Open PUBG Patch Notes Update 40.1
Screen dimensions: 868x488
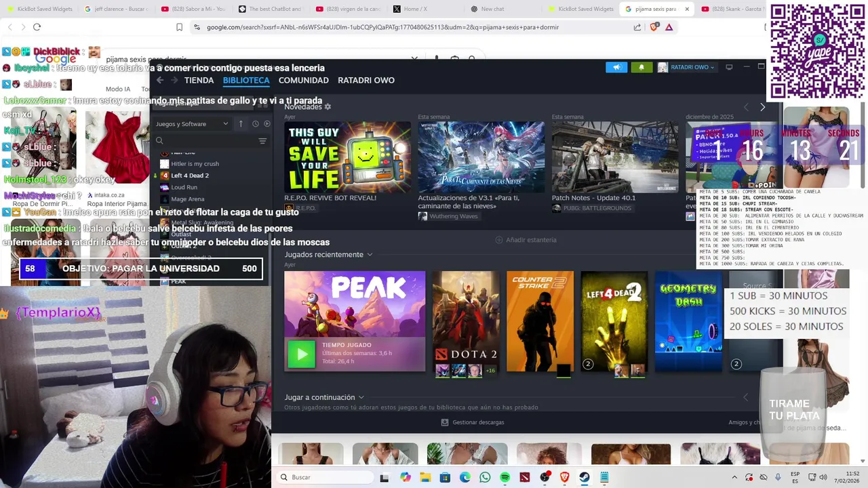pyautogui.click(x=615, y=157)
